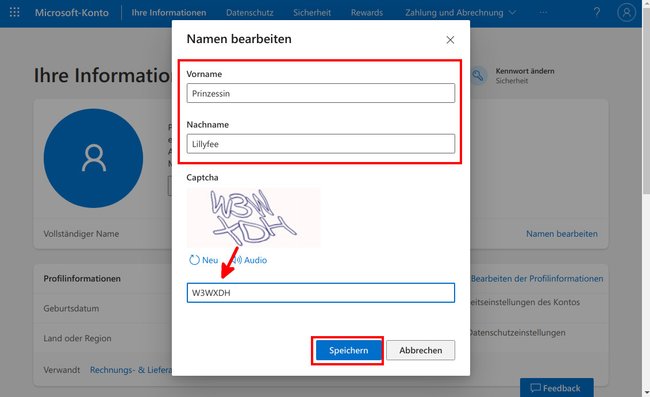This screenshot has height=397, width=650.
Task: Open the Feedback button
Action: 556,387
